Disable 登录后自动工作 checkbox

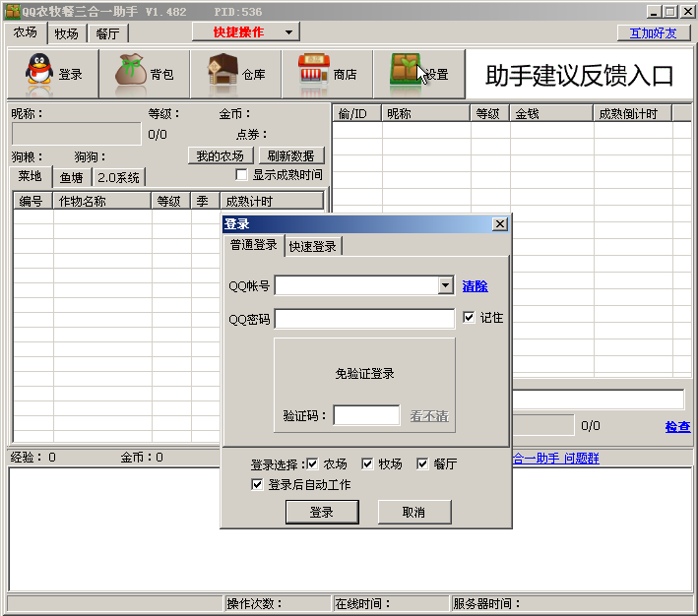coord(257,484)
